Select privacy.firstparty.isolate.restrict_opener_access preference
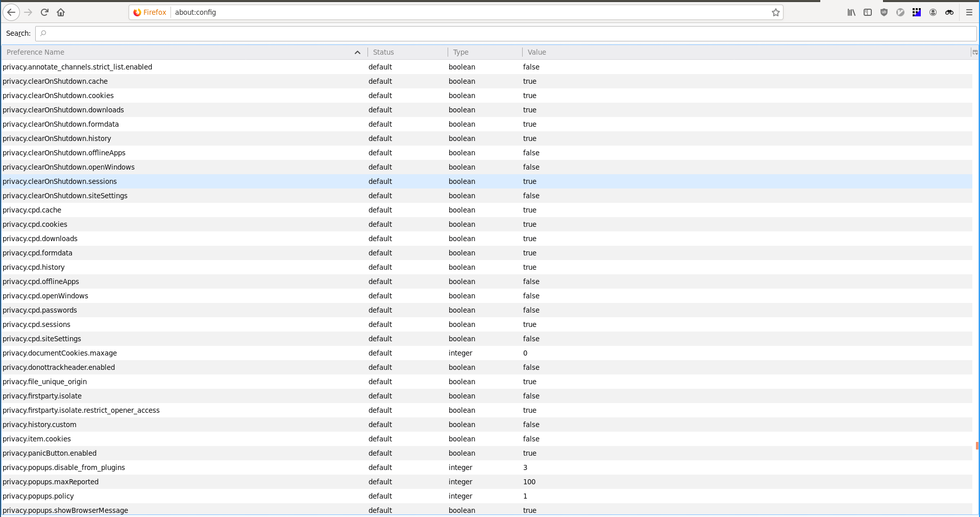This screenshot has width=980, height=517. (x=487, y=410)
